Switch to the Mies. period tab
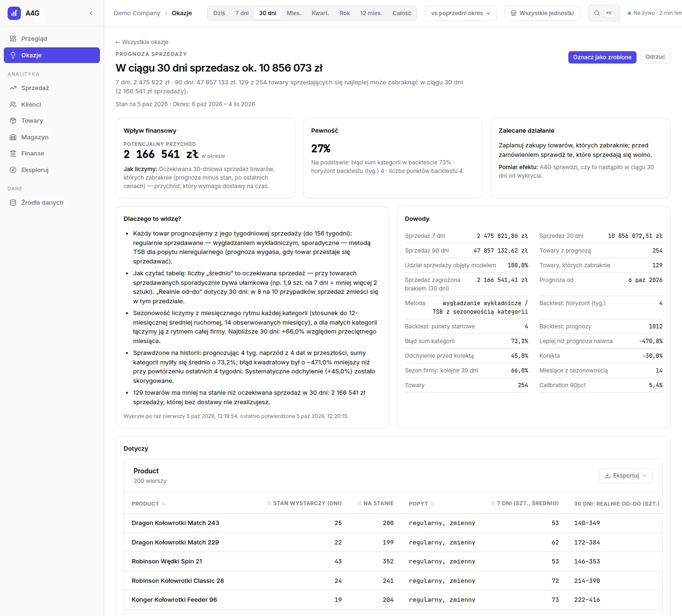Image resolution: width=682 pixels, height=616 pixels. point(294,13)
